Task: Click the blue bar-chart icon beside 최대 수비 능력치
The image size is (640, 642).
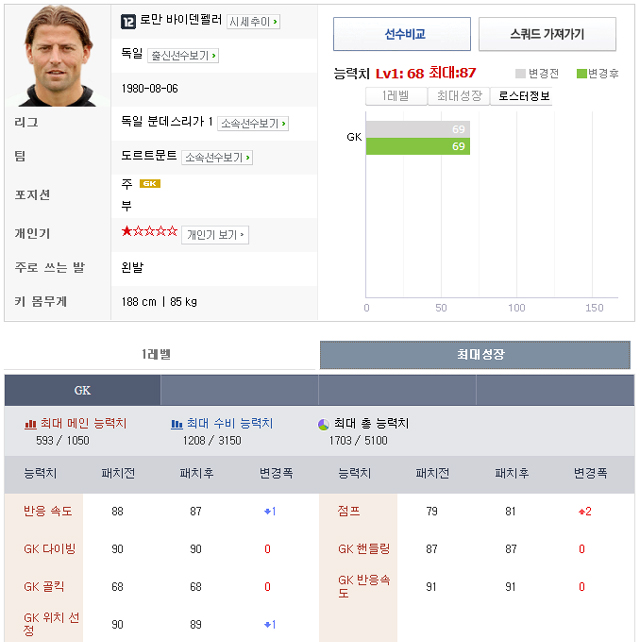Action: [x=176, y=424]
